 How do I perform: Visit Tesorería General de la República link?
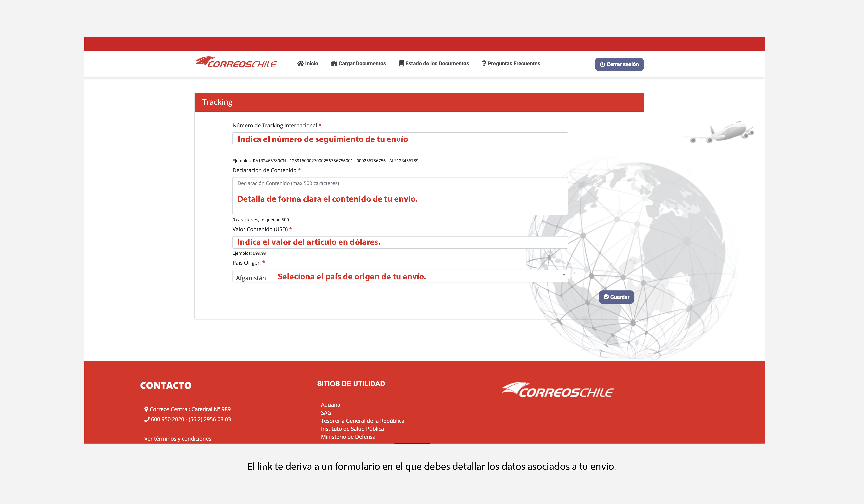362,421
